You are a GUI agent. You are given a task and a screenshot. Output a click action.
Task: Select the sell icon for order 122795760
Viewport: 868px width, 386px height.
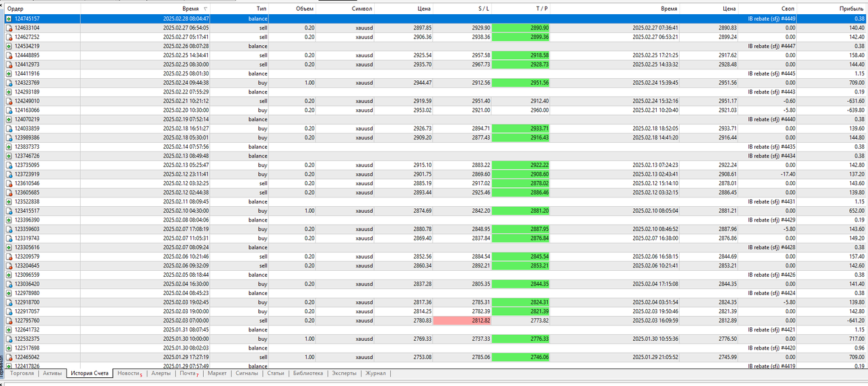(9, 321)
